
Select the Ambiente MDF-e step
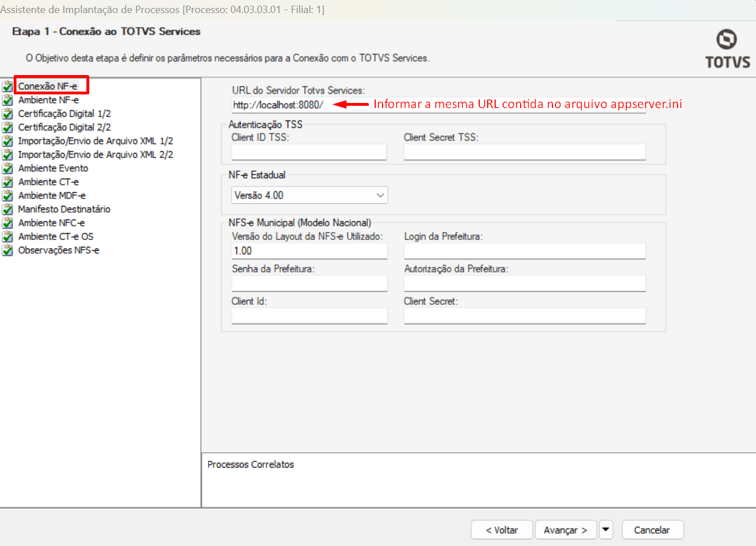(52, 196)
